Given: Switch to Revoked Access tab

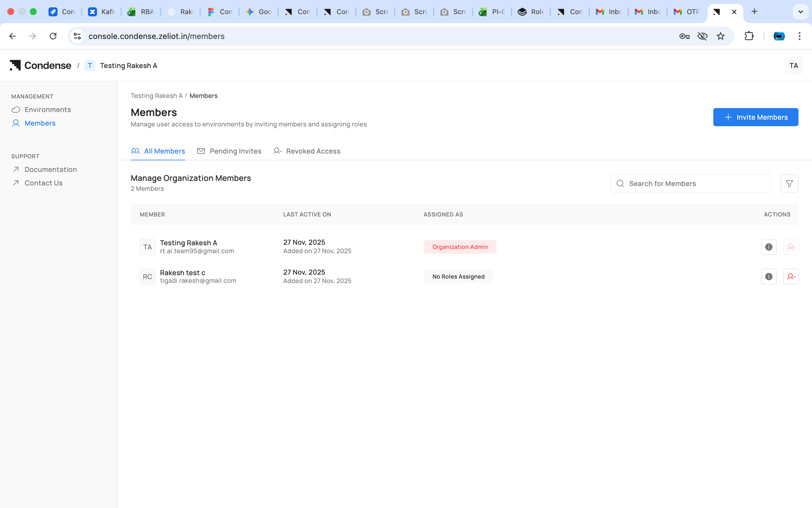Looking at the screenshot, I should click(307, 151).
